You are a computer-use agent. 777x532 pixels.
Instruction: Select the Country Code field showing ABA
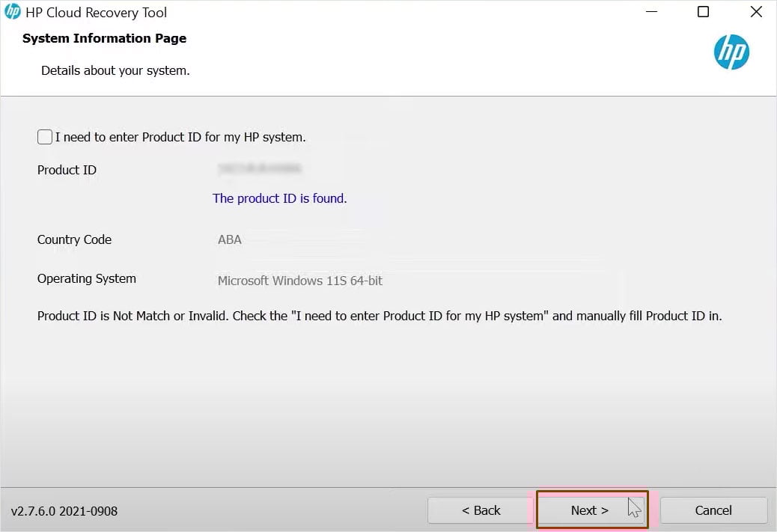click(x=230, y=240)
